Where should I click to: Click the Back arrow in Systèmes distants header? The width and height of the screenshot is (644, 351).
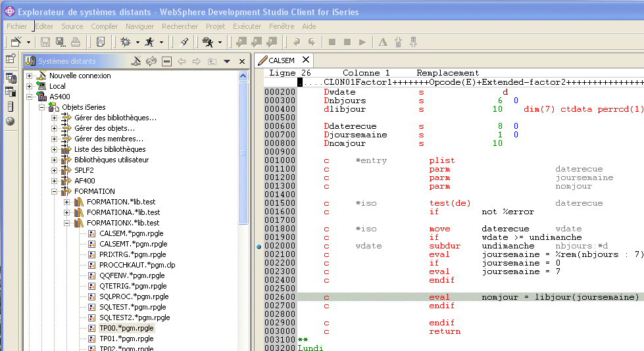click(x=182, y=62)
